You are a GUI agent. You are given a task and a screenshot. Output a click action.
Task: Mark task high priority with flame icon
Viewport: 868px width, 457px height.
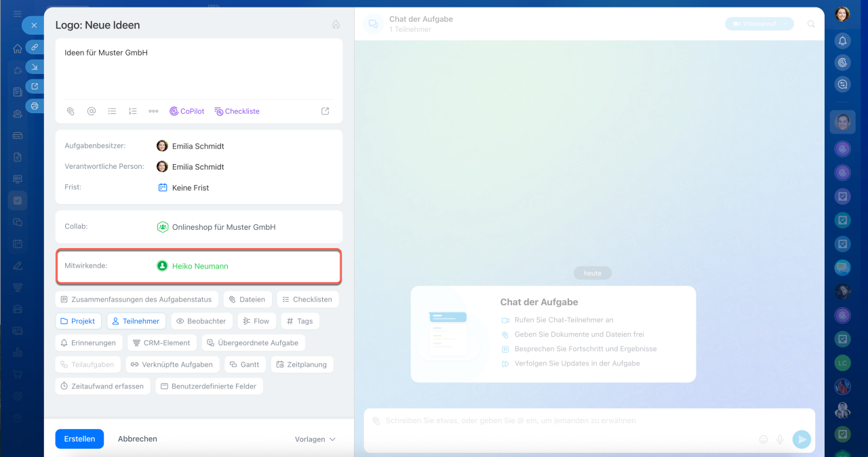(336, 24)
